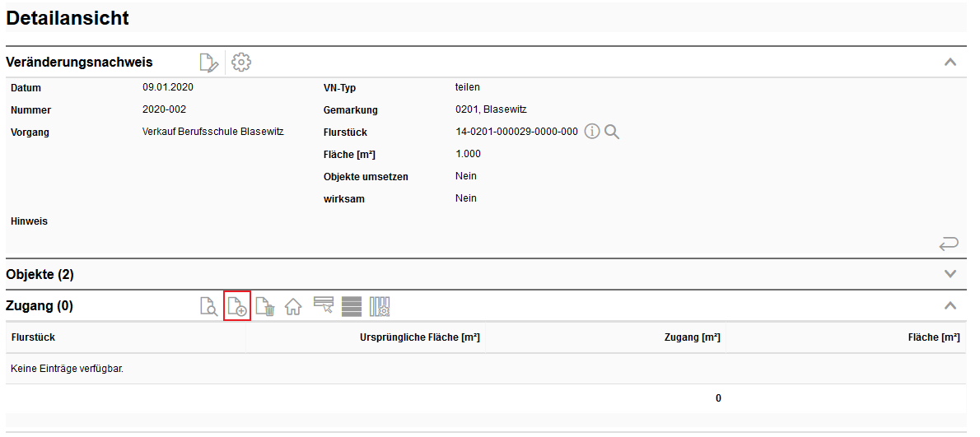Add a new Zugang entry with the plus icon
The image size is (980, 437).
pyautogui.click(x=237, y=307)
